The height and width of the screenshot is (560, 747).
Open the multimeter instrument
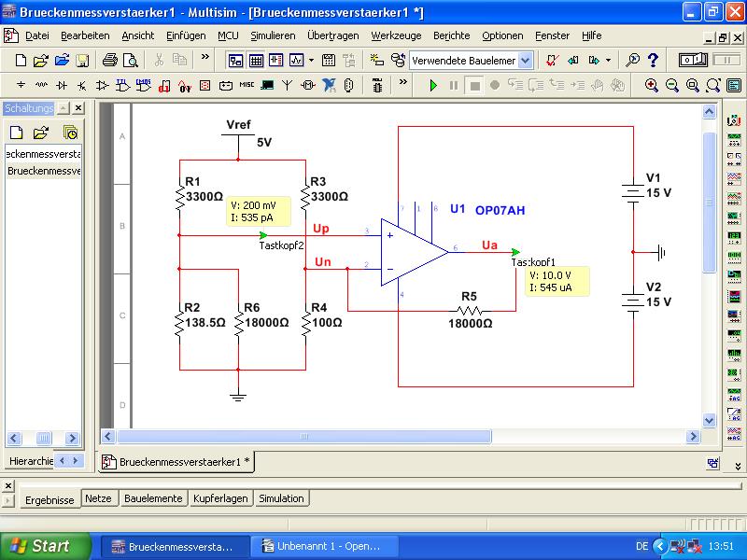[x=734, y=119]
